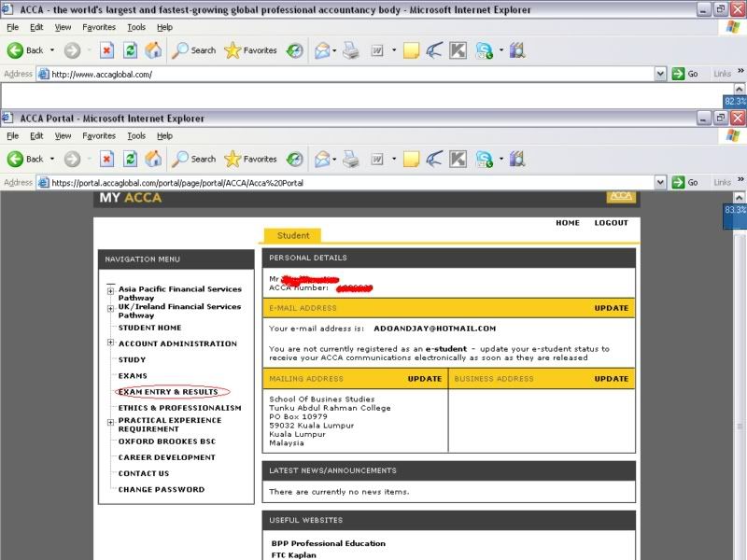Click Back arrow in ACCA Portal window
This screenshot has width=747, height=560.
click(x=15, y=159)
